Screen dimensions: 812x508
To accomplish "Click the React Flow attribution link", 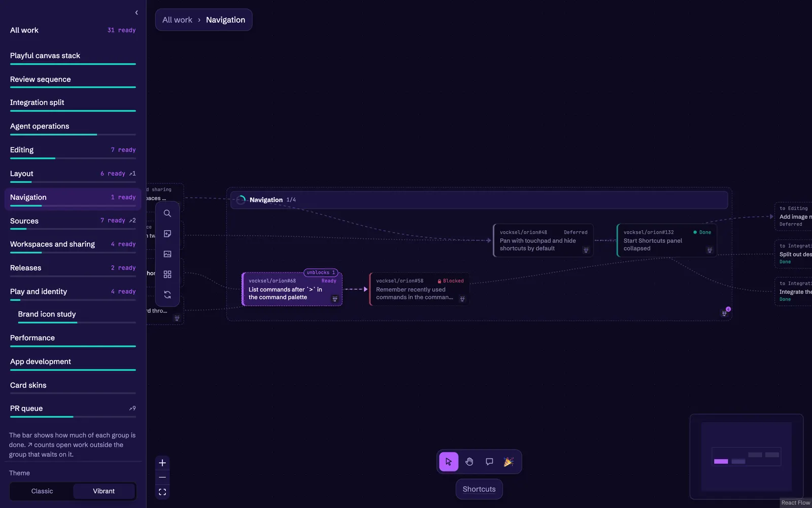I will click(795, 503).
